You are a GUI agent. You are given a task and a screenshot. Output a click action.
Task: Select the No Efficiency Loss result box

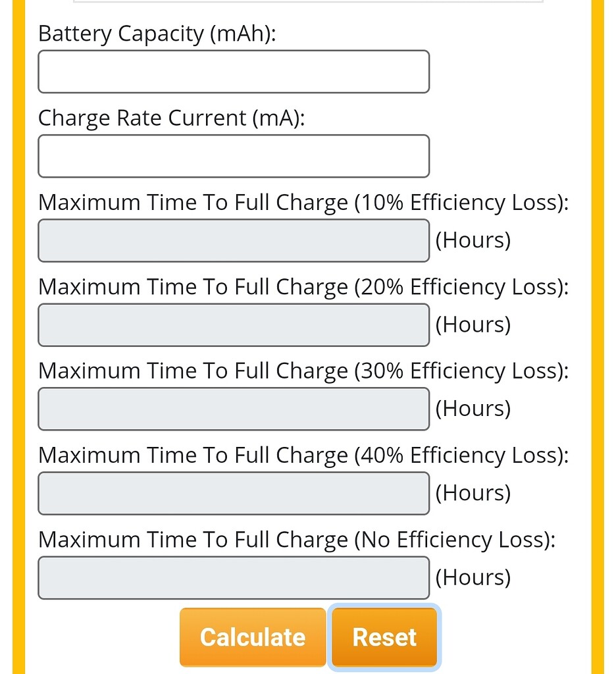point(234,577)
